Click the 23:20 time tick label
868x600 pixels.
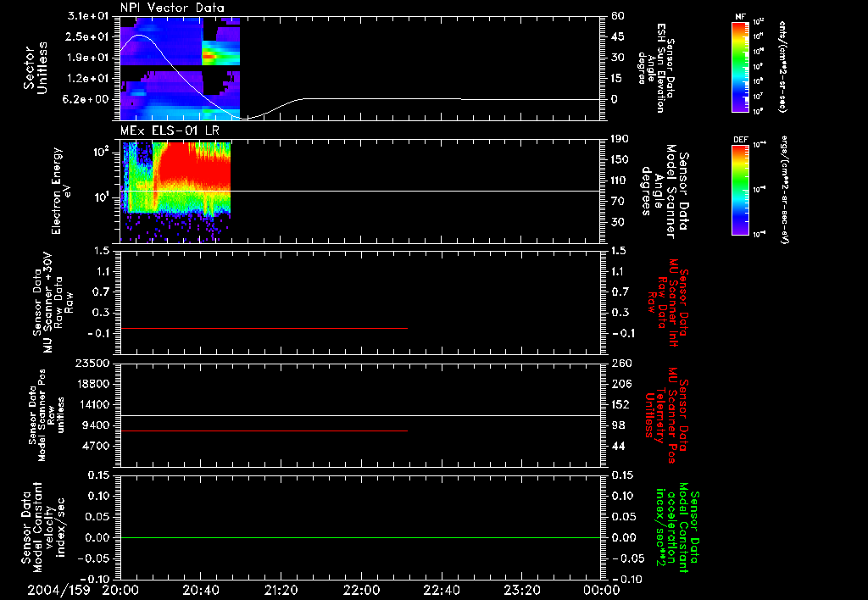[521, 590]
